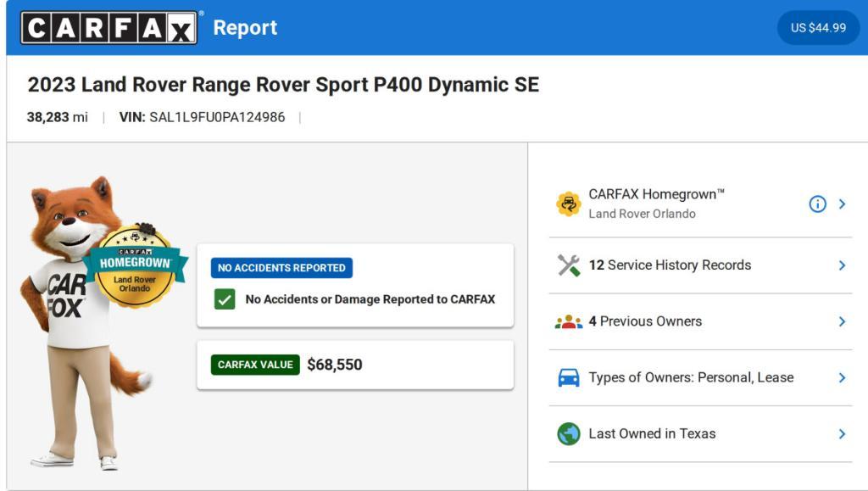The height and width of the screenshot is (491, 868).
Task: Click the 2023 Land Rover vehicle title
Action: tap(283, 85)
